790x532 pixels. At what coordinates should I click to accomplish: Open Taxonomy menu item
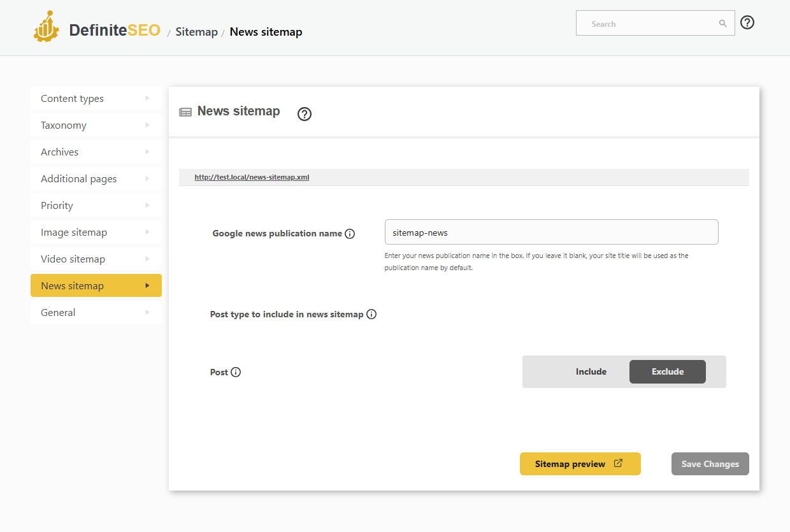[x=96, y=125]
